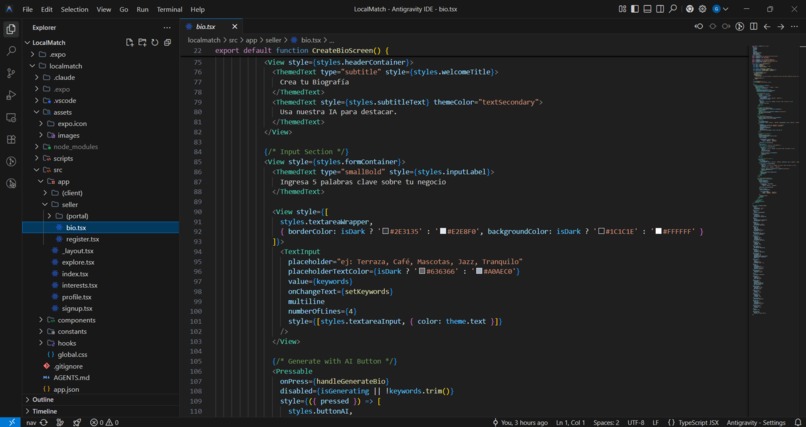Refresh the Explorer file tree

pos(155,43)
